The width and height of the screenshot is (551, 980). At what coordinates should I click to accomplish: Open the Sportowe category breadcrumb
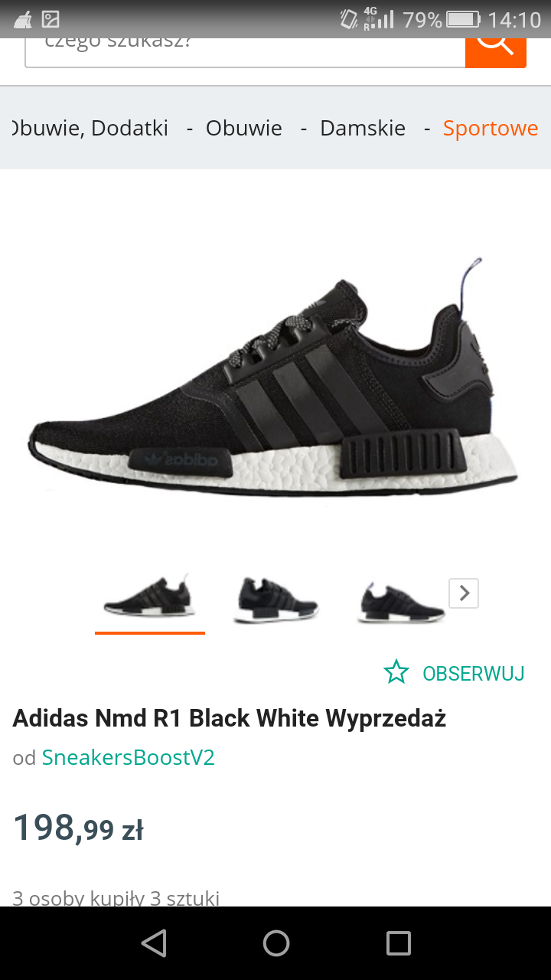click(491, 128)
